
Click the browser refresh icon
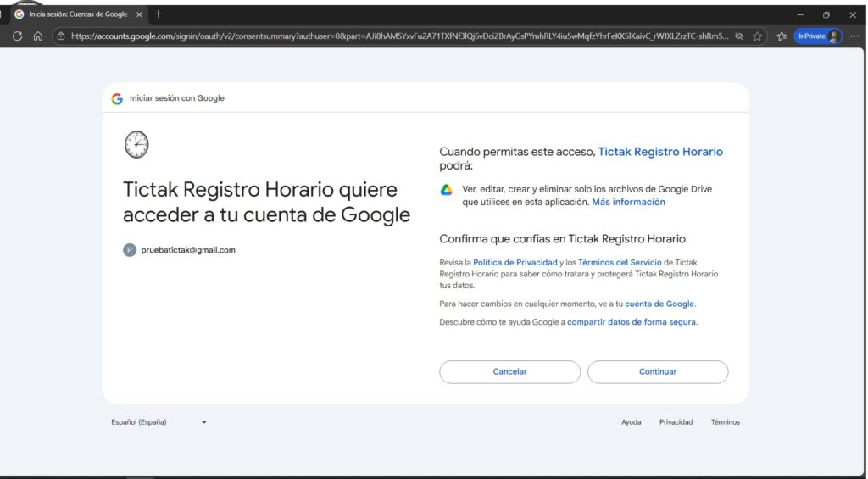pos(17,36)
